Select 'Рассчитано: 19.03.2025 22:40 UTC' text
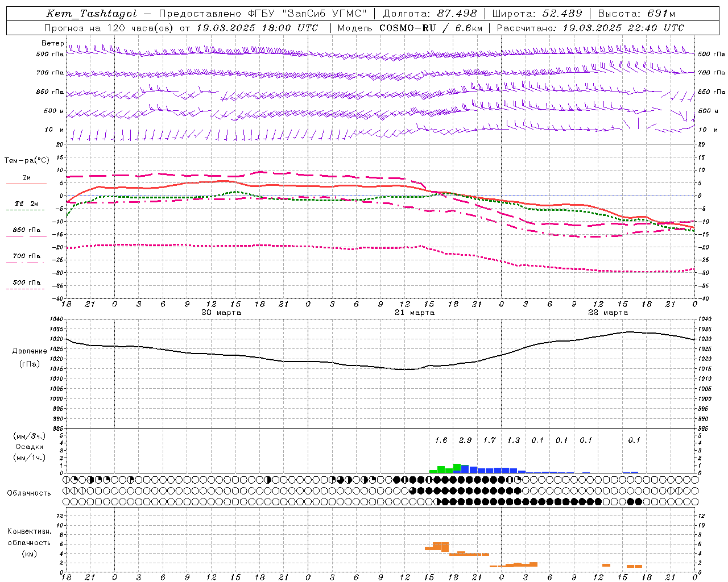Viewport: 728px width, 582px height. point(590,28)
